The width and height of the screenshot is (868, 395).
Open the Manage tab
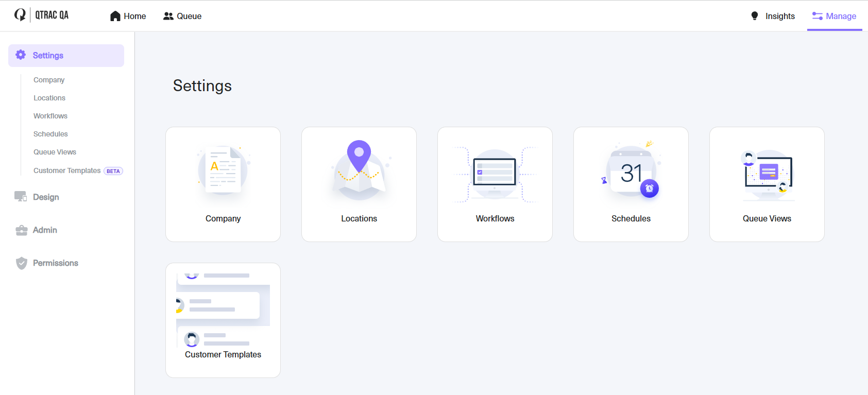(835, 16)
